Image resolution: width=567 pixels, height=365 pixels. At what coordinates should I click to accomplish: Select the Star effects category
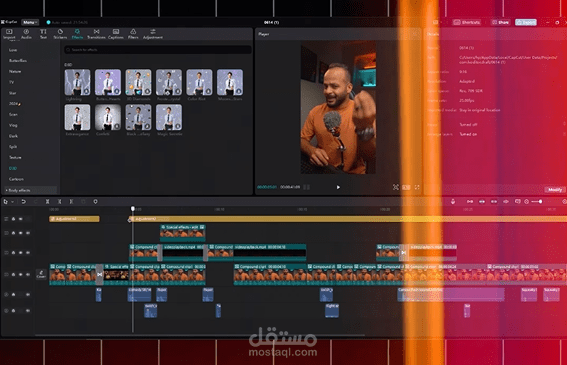(x=13, y=93)
